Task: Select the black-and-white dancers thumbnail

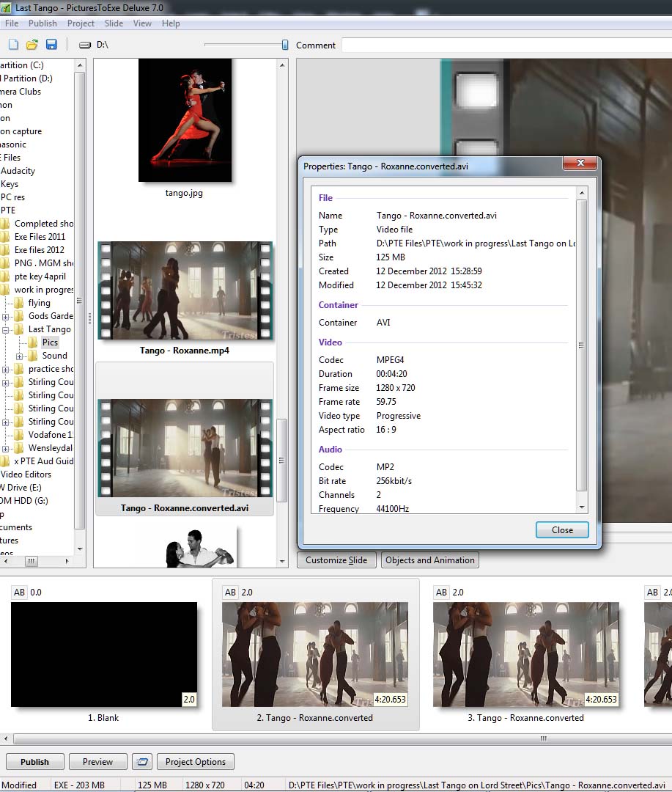Action: point(200,548)
